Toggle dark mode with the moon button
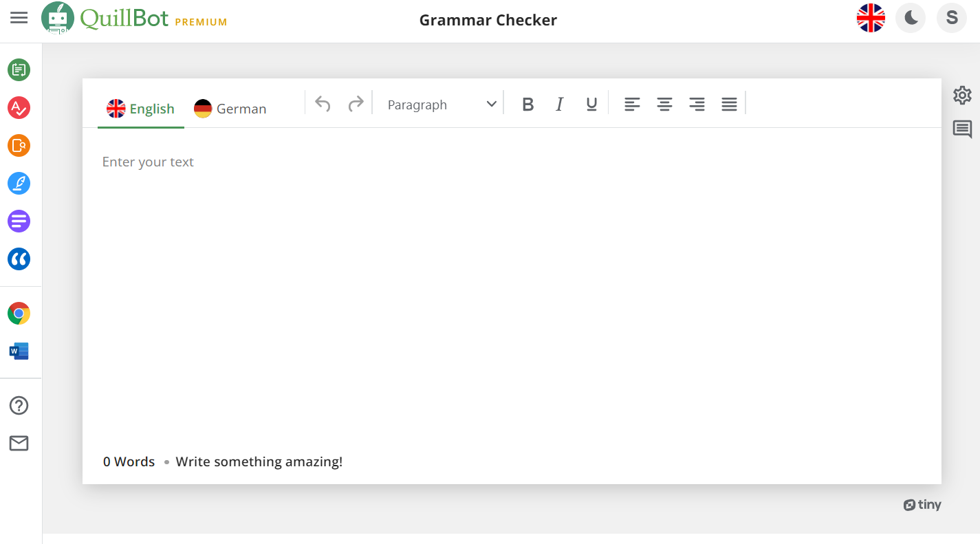 (x=910, y=18)
